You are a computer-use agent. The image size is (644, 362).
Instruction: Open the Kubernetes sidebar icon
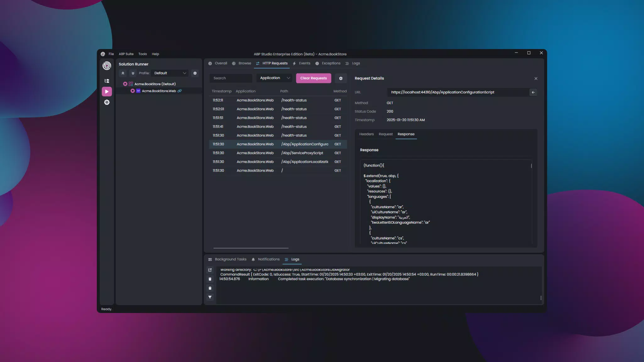[x=107, y=102]
